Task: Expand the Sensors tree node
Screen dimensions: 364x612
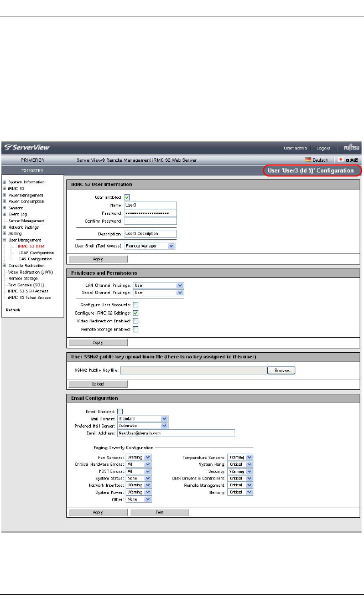Action: 4,208
